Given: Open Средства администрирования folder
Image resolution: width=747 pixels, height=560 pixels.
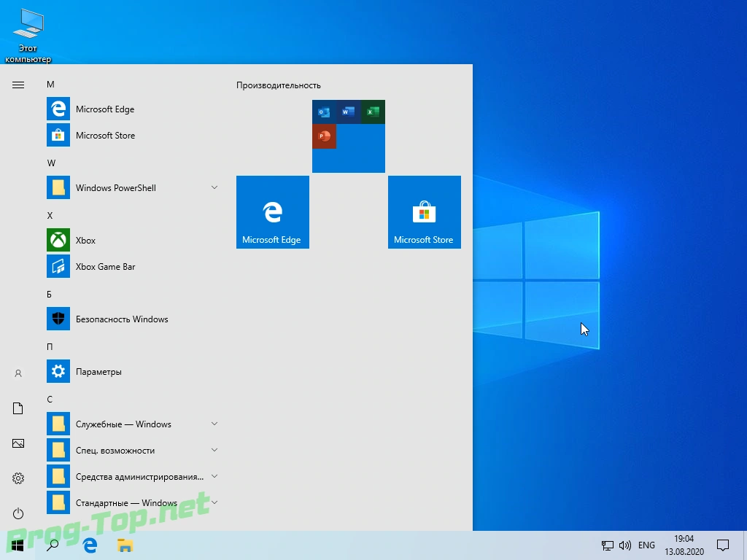Looking at the screenshot, I should click(x=133, y=476).
